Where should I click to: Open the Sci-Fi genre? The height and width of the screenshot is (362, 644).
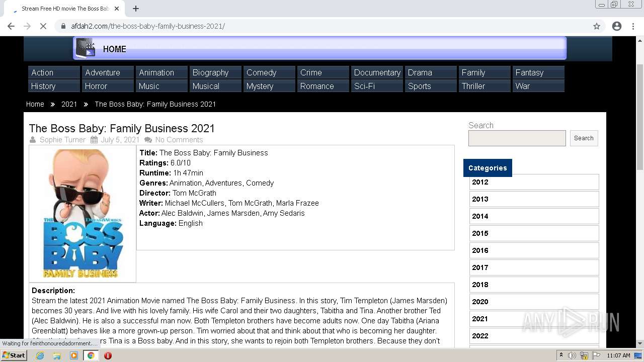pos(377,86)
